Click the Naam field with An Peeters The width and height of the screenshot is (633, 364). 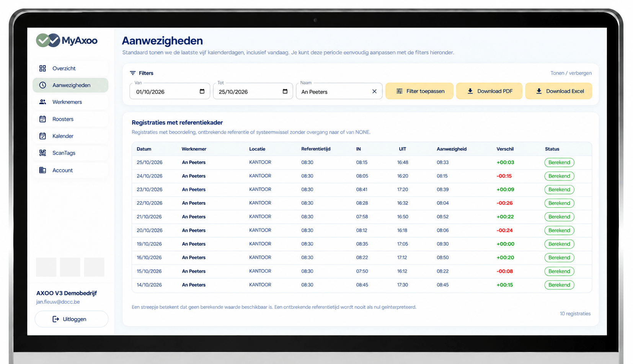tap(339, 91)
